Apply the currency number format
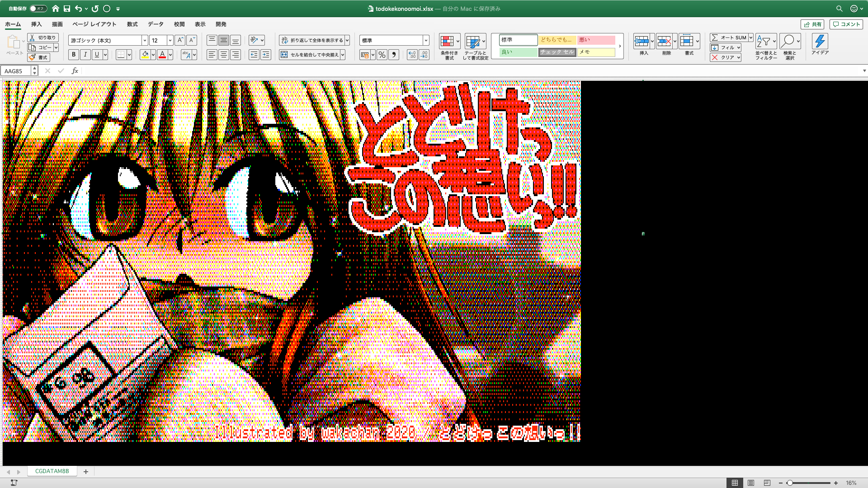The width and height of the screenshot is (868, 488). [365, 55]
